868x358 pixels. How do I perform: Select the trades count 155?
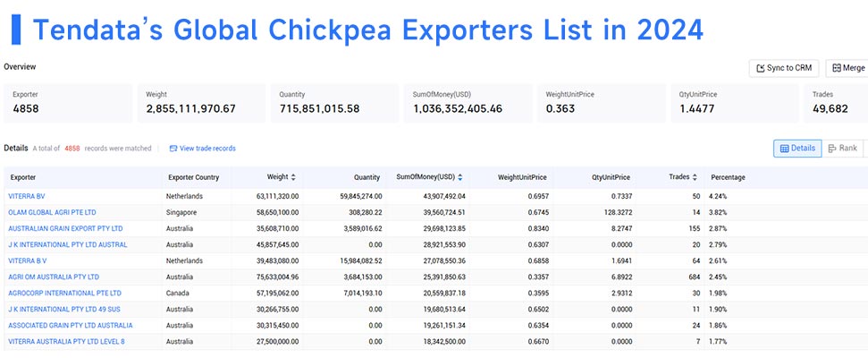click(695, 228)
